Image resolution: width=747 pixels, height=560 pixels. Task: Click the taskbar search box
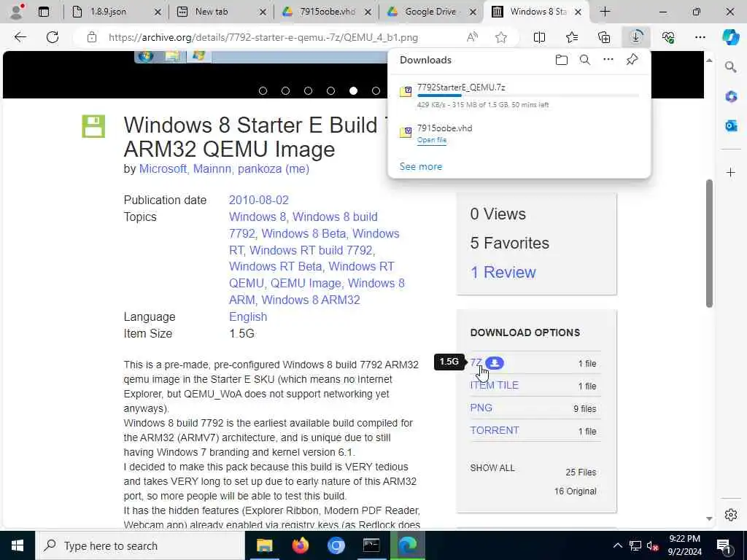140,545
